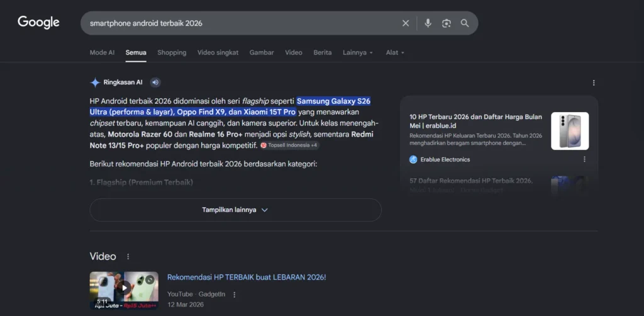Open Google Lens image search

pyautogui.click(x=447, y=23)
